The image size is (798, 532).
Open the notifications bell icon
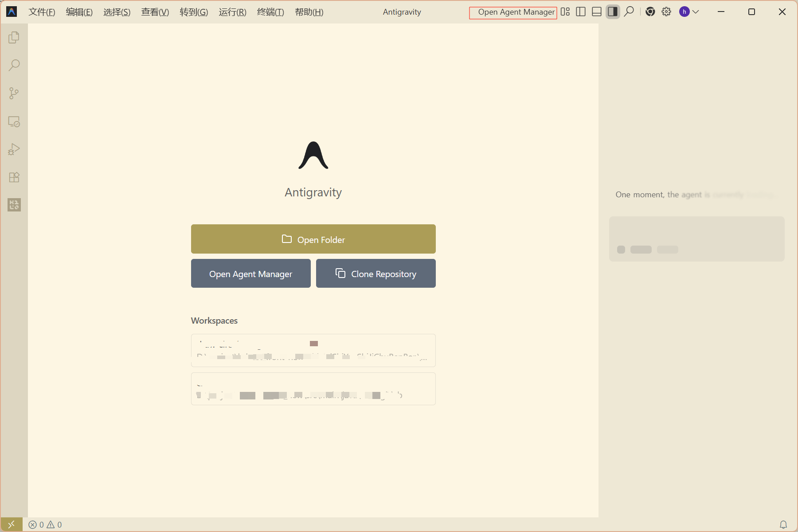tap(783, 524)
